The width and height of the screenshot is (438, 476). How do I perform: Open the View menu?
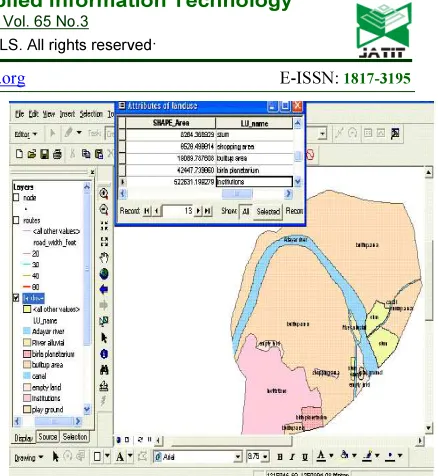pyautogui.click(x=49, y=114)
